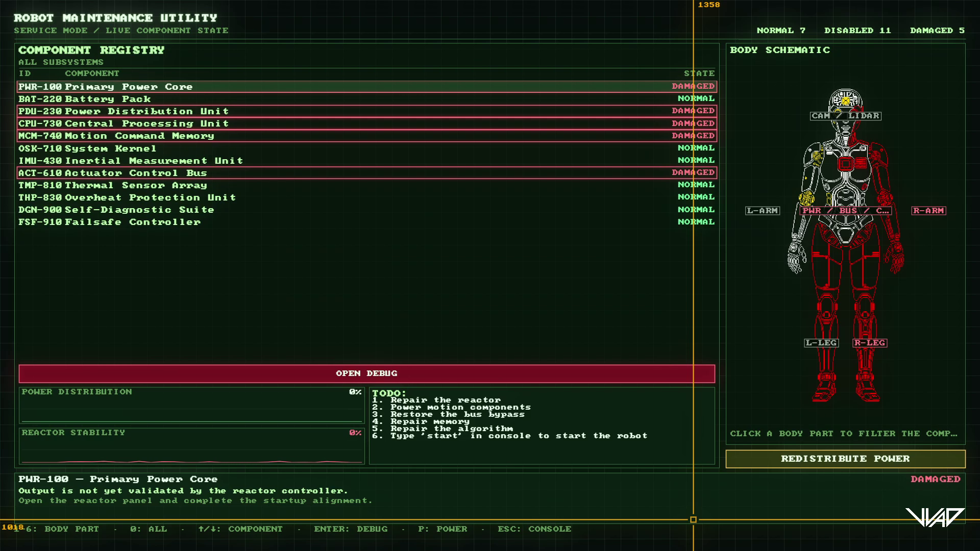
Task: Click the COMPONENT column header
Action: pos(92,73)
